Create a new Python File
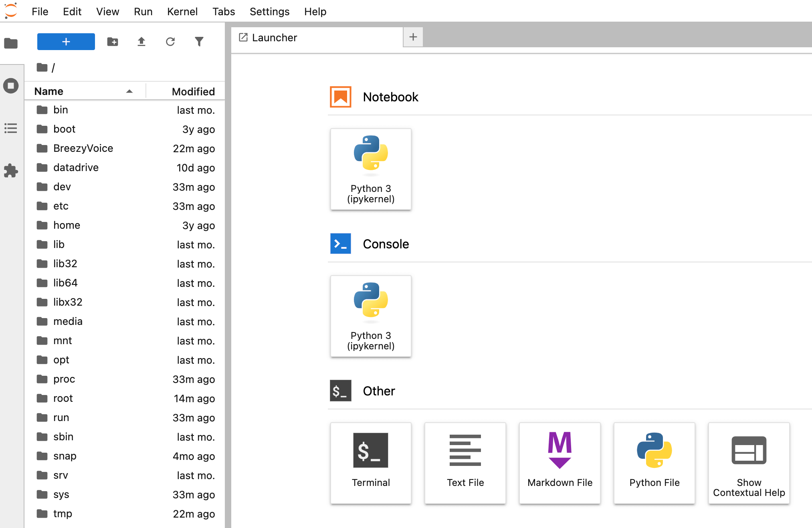This screenshot has width=812, height=528. click(x=654, y=463)
